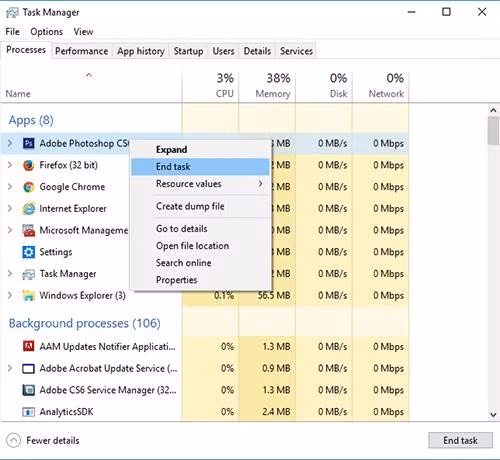
Task: Click the AAM Updates Notifier Adobe icon
Action: [28, 346]
